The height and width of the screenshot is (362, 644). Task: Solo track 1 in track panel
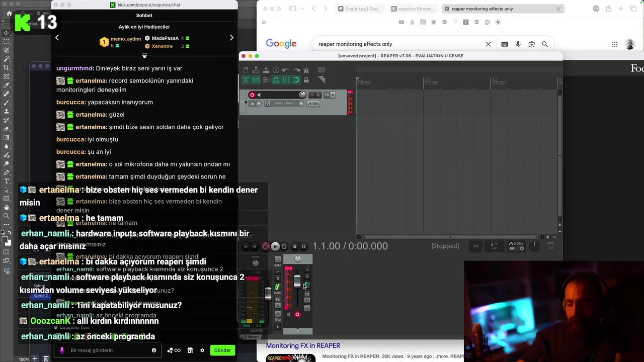click(x=318, y=95)
